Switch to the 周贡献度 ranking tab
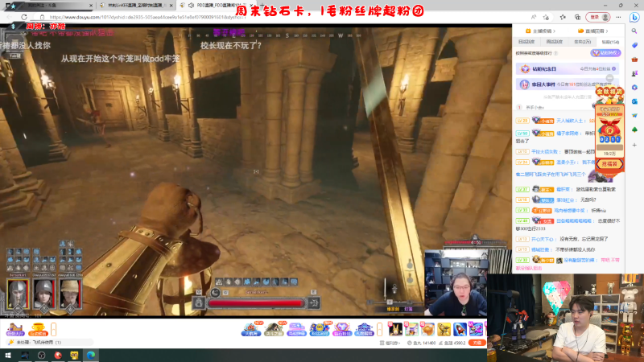This screenshot has height=362, width=644. [x=554, y=42]
